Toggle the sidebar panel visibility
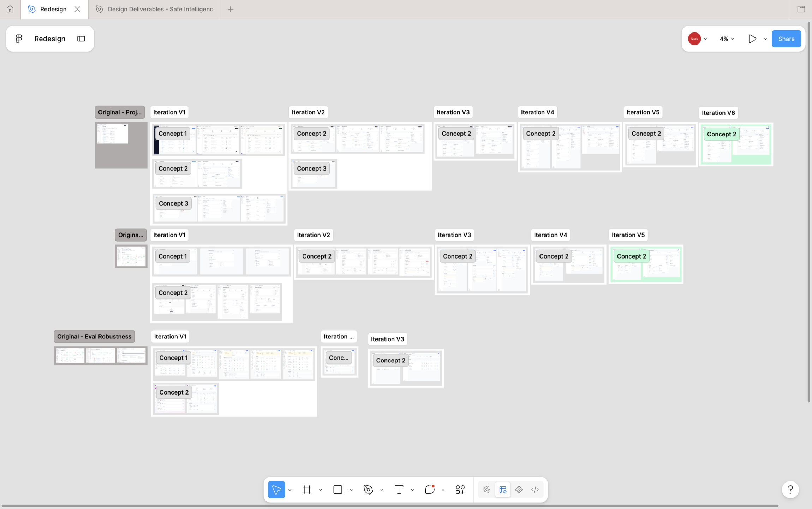This screenshot has width=812, height=509. 81,39
